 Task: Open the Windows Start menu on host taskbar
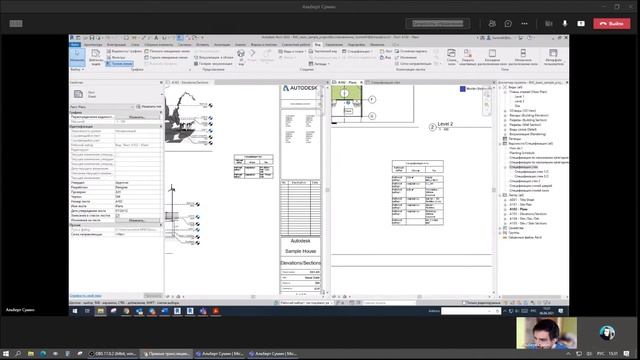(x=6, y=353)
